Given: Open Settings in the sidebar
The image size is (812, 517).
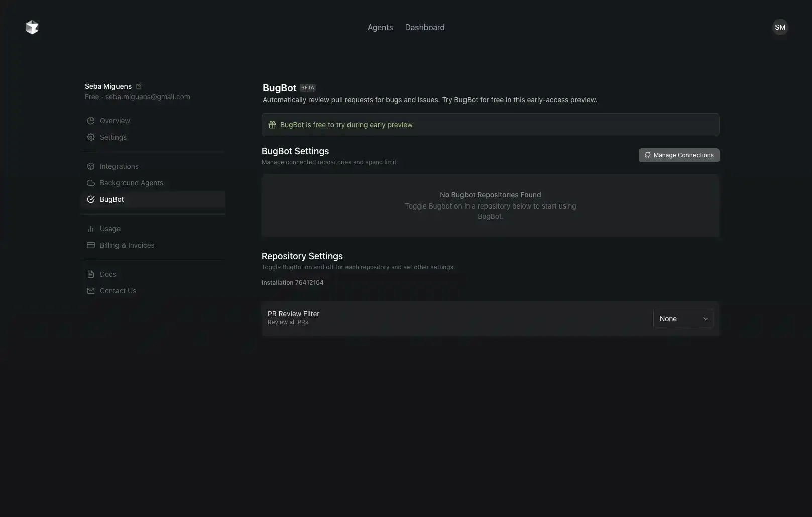Looking at the screenshot, I should click(x=153, y=137).
